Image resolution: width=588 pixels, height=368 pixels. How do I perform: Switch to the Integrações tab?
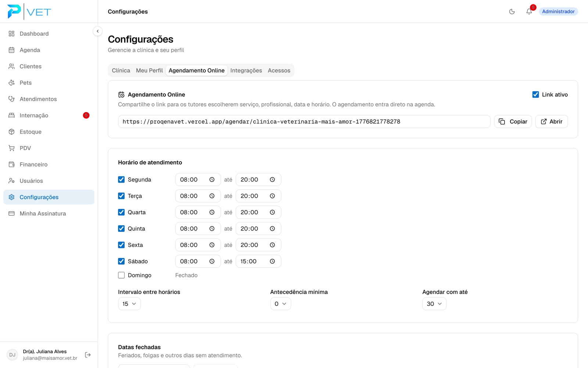tap(246, 70)
